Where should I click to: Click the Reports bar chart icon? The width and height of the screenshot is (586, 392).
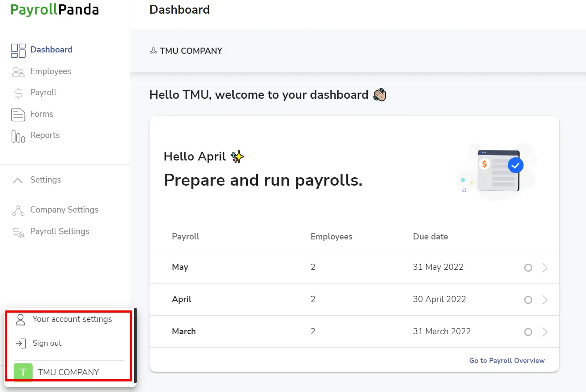point(18,136)
